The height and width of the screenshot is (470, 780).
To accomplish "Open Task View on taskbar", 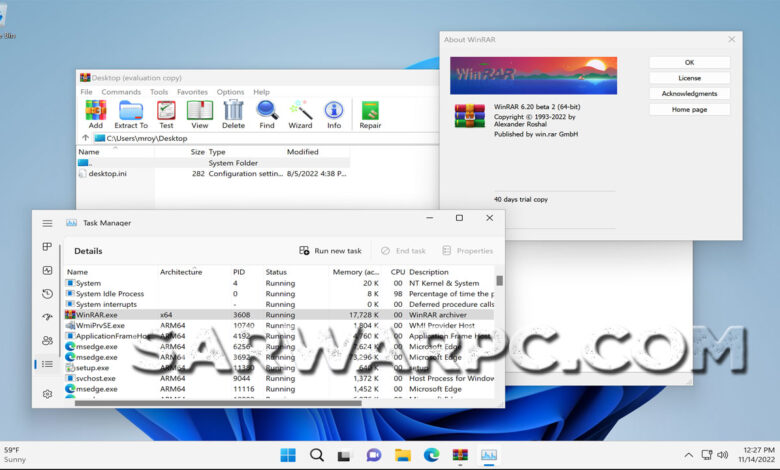I will pyautogui.click(x=344, y=456).
